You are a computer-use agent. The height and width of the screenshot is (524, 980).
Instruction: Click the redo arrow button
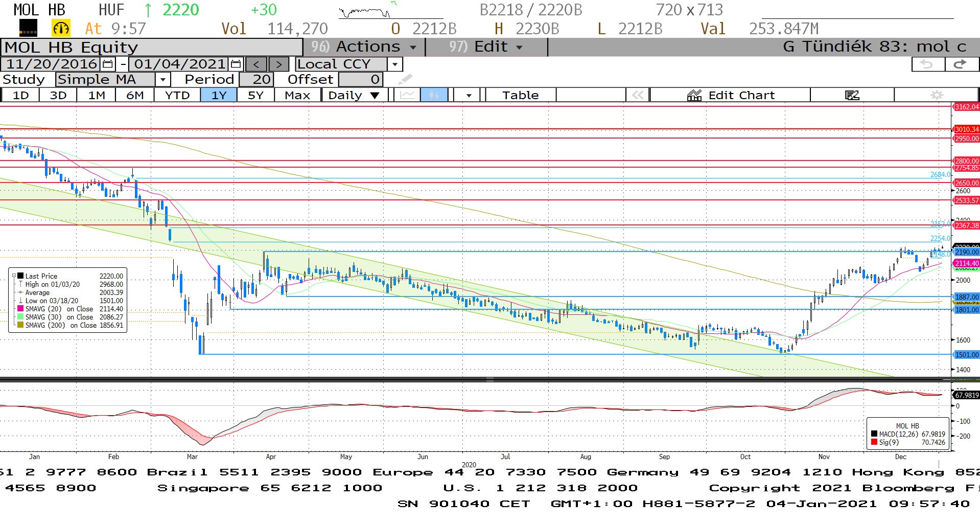click(961, 64)
